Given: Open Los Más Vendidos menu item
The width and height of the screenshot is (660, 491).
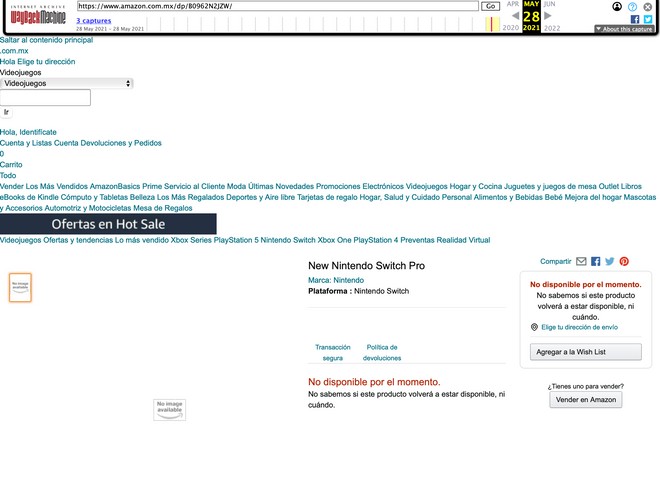Looking at the screenshot, I should 57,187.
